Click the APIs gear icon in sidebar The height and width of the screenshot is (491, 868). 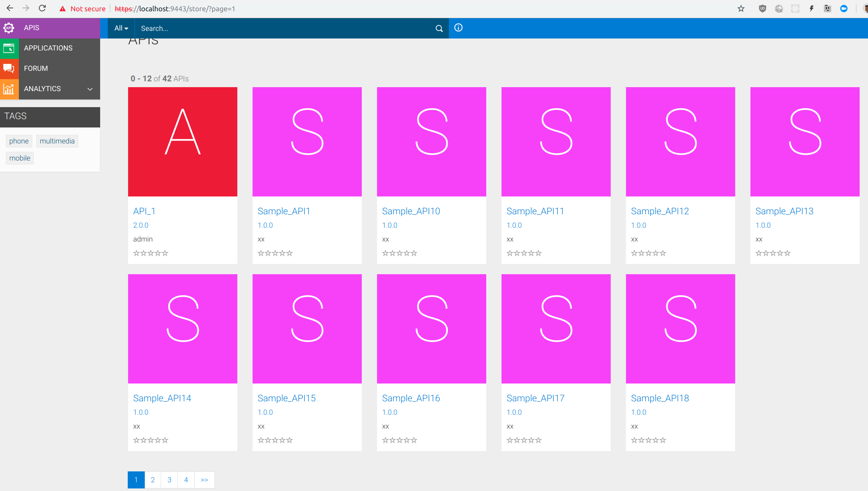pos(9,28)
